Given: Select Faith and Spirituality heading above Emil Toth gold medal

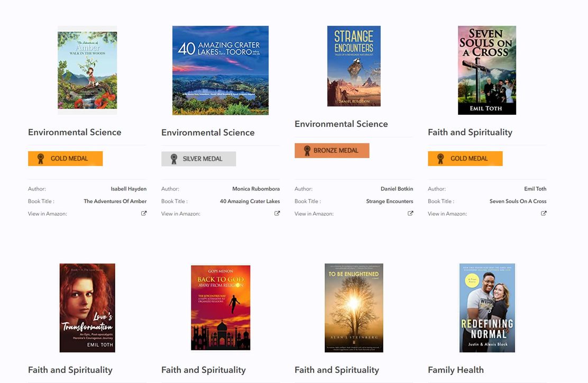Looking at the screenshot, I should pos(470,132).
